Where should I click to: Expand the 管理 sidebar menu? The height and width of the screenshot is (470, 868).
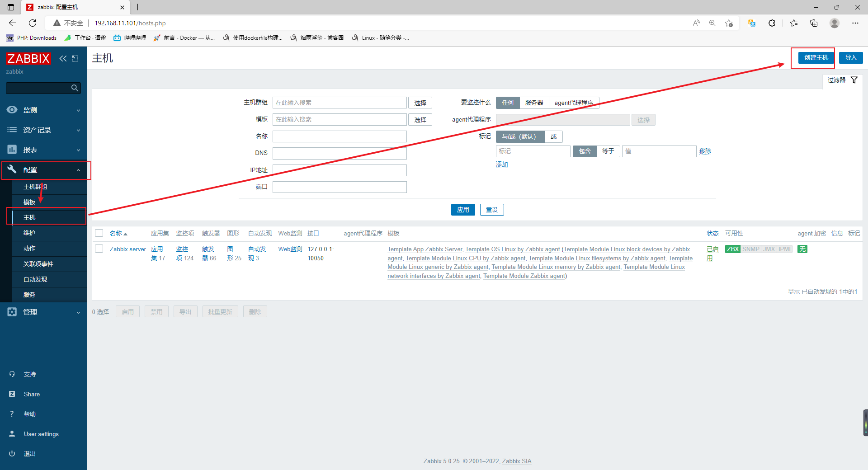point(43,312)
